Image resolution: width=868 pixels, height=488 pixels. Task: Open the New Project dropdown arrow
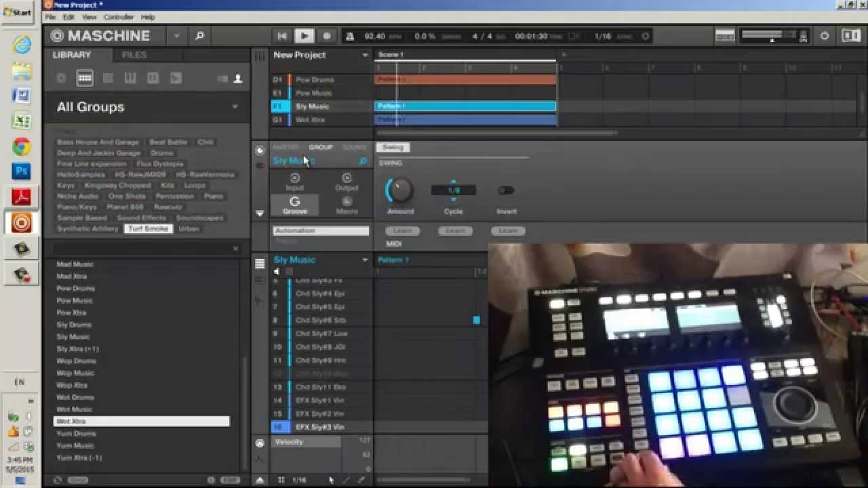365,55
